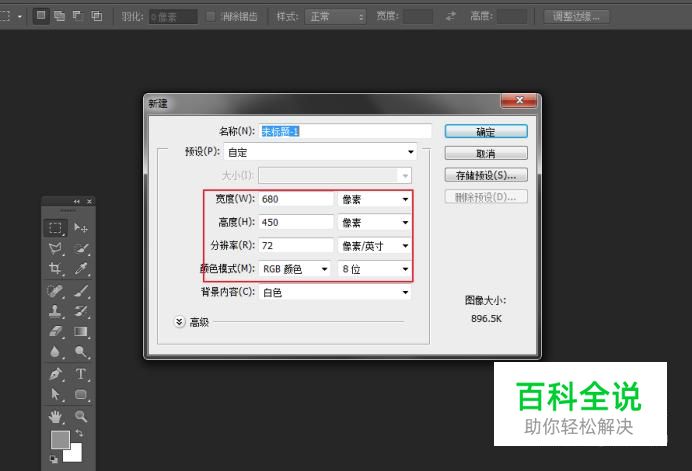Click Save Preset (存储预设) button
This screenshot has height=471, width=692.
pos(486,175)
